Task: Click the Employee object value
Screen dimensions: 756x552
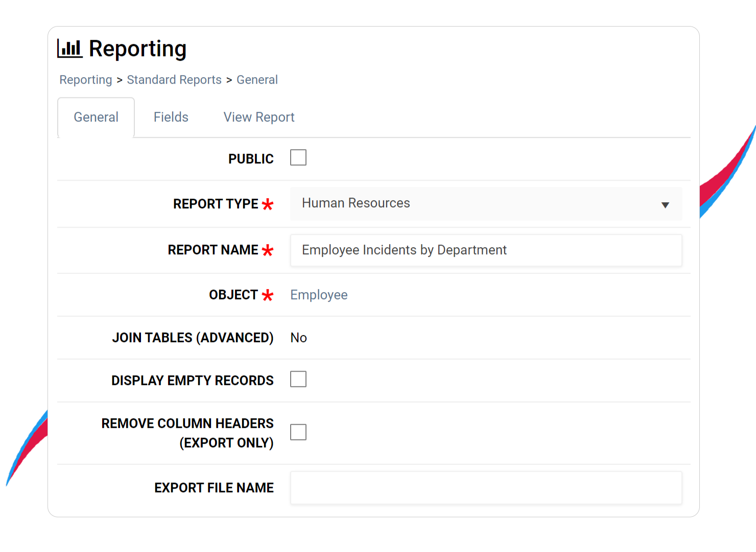Action: click(x=319, y=295)
